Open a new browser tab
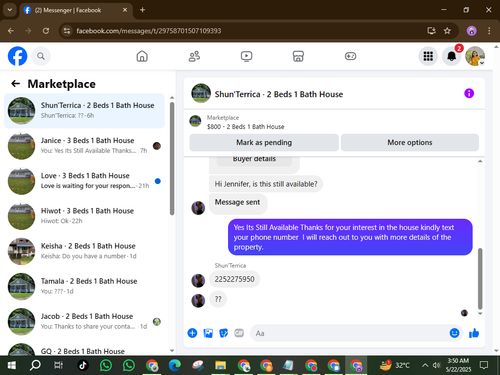The width and height of the screenshot is (500, 375). coord(142,10)
